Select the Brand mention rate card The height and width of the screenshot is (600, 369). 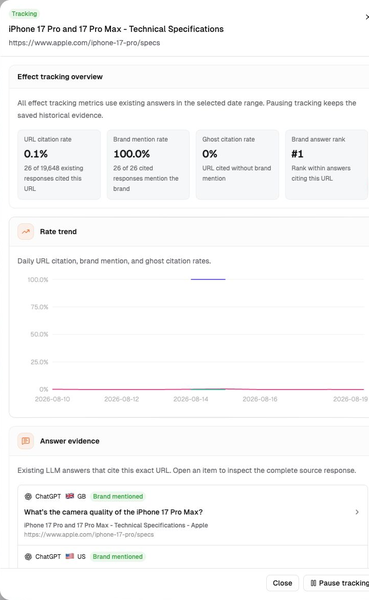148,165
